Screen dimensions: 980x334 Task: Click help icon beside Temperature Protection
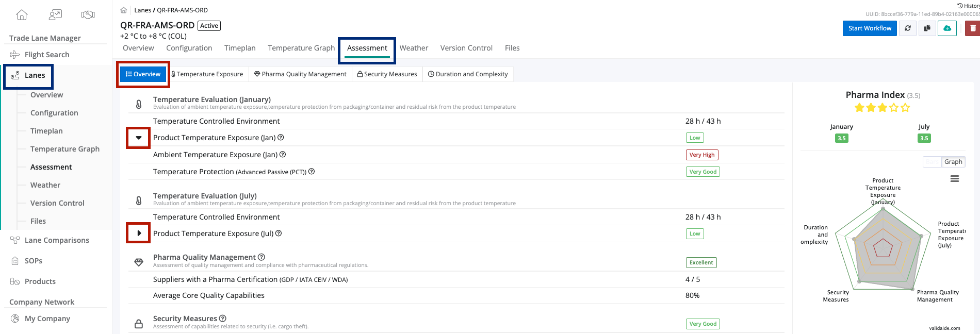coord(312,172)
